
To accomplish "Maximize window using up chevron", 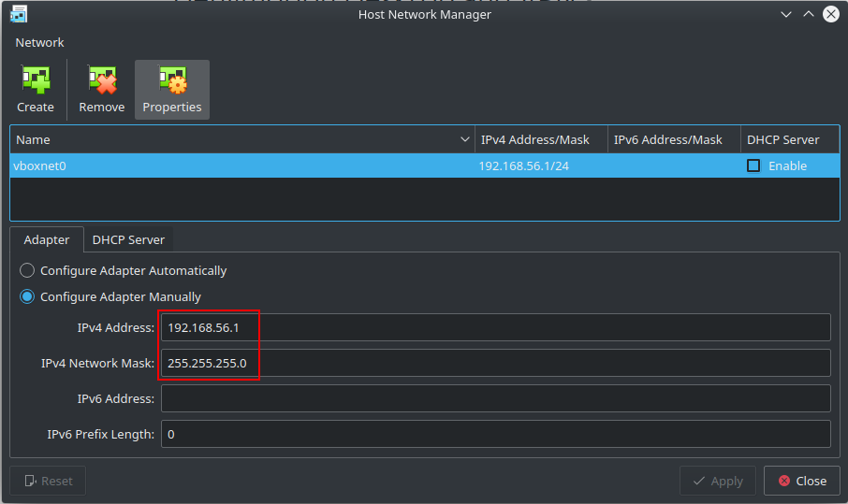I will tap(809, 15).
